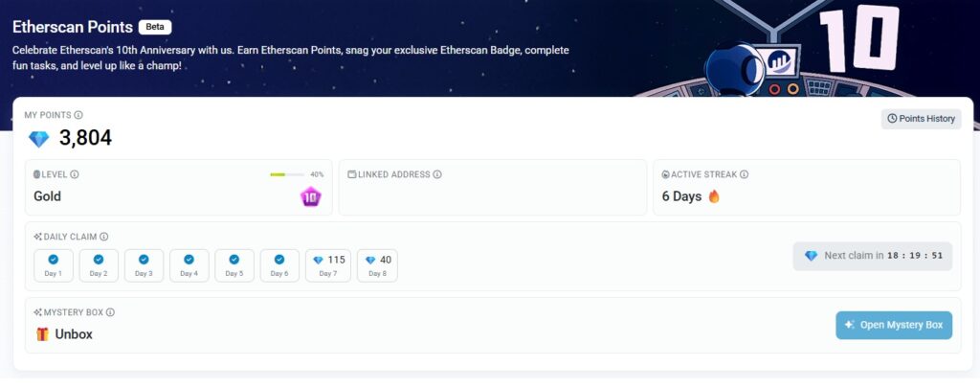This screenshot has width=980, height=389.
Task: Click the Mystery Box info icon
Action: 110,312
